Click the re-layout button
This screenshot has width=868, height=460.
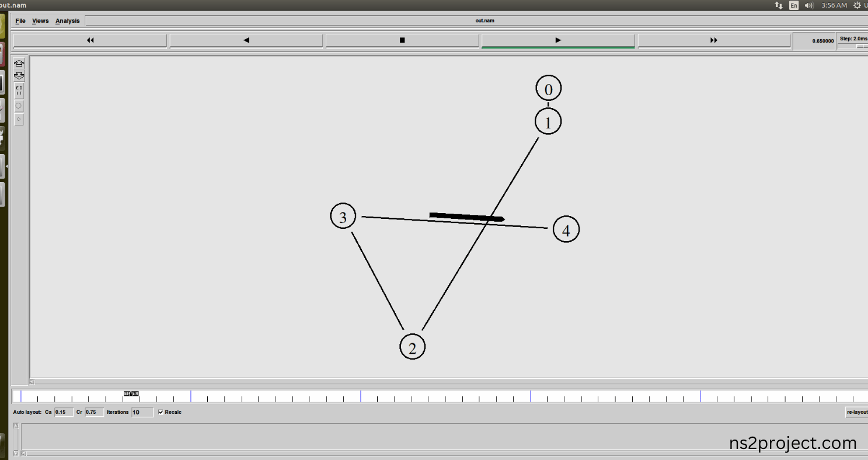(x=856, y=412)
